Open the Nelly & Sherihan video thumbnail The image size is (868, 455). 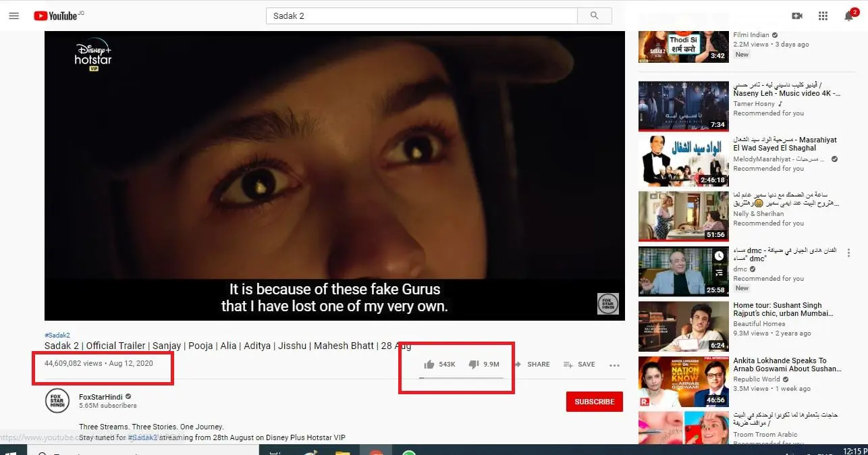point(684,217)
